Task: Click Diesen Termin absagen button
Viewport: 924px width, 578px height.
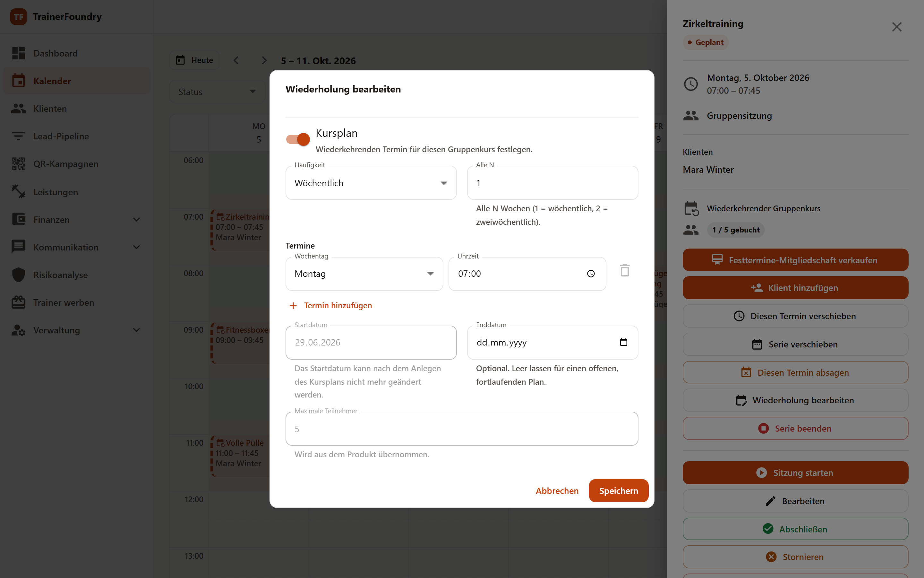Action: coord(795,372)
